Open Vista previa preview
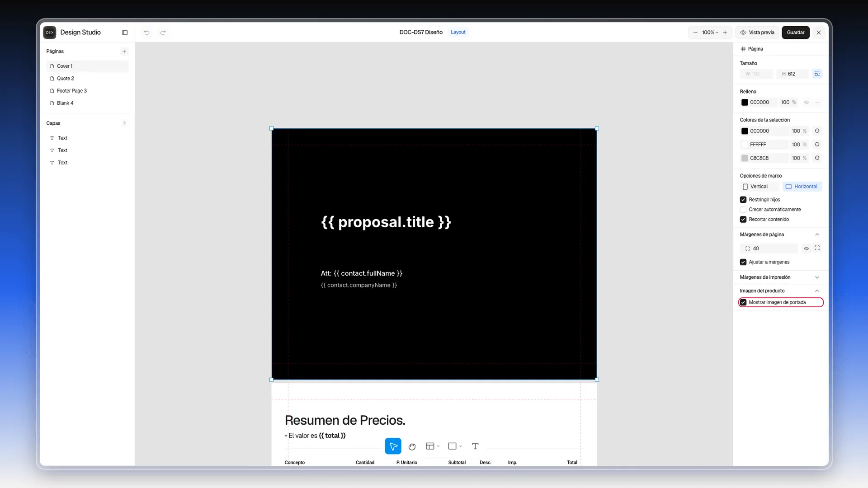868x488 pixels. click(757, 33)
